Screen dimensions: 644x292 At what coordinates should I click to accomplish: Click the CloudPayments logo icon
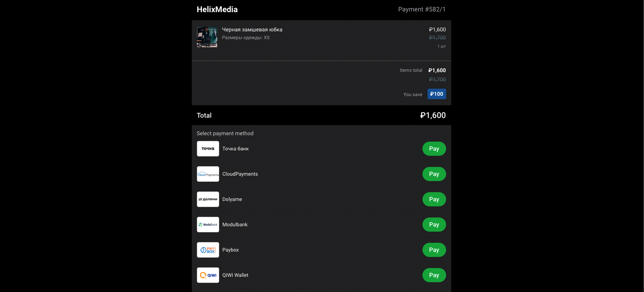click(x=208, y=174)
